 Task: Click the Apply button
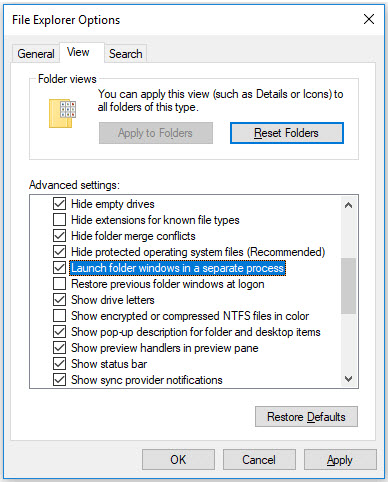pyautogui.click(x=340, y=460)
